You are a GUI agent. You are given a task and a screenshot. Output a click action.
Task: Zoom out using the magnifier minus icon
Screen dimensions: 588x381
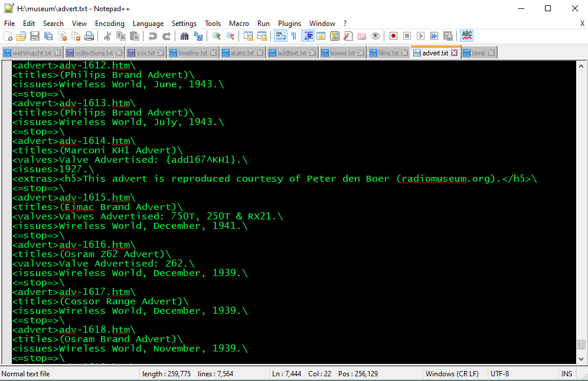[x=230, y=36]
